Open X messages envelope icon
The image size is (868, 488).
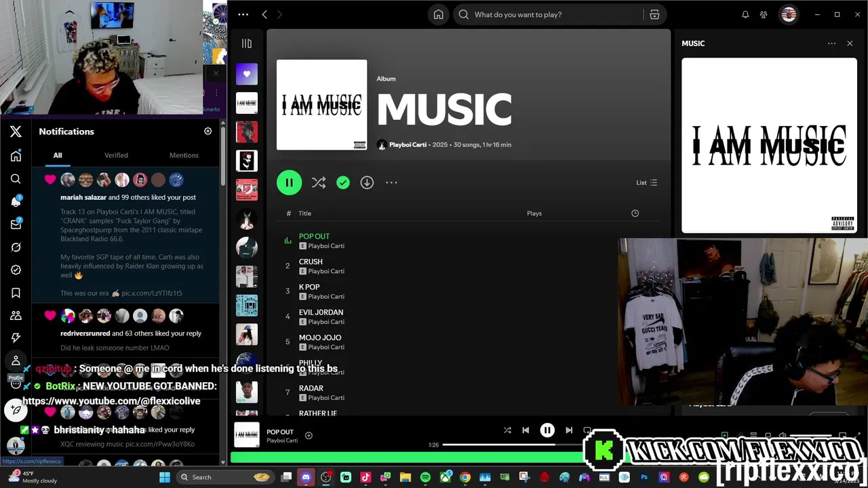[x=16, y=224]
